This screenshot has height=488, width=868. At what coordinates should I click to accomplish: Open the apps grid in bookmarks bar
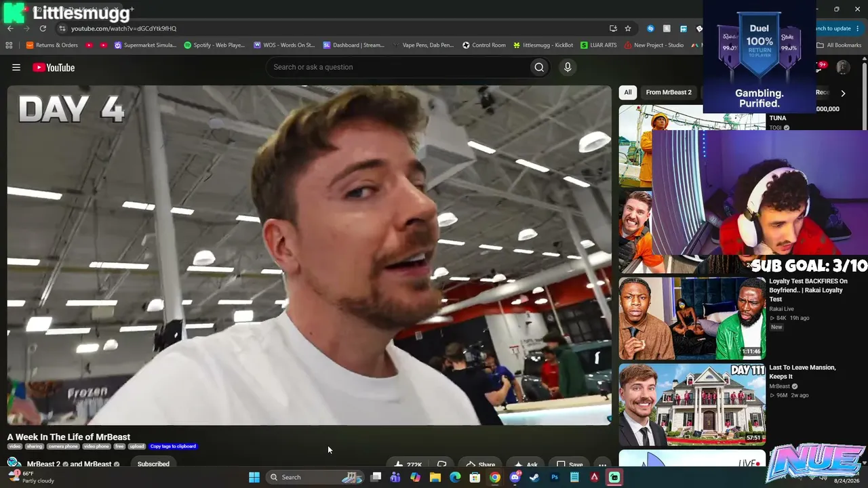pyautogui.click(x=9, y=45)
